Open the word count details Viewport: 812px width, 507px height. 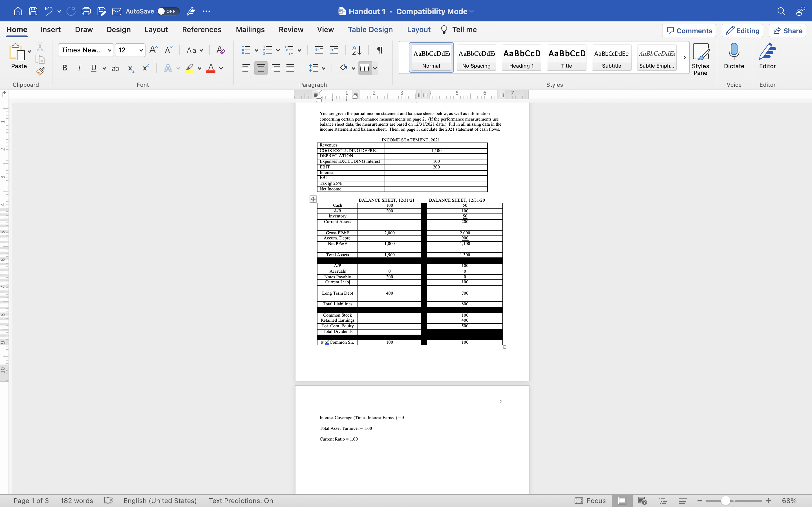(76, 501)
